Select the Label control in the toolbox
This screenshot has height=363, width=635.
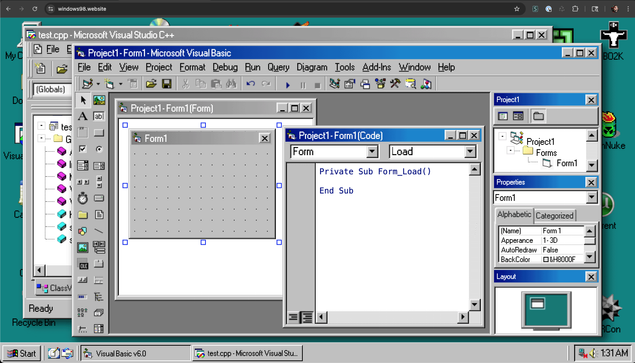83,117
